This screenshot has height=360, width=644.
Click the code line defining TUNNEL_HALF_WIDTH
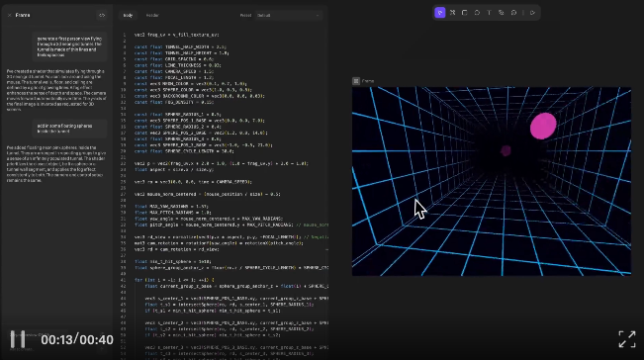tap(180, 46)
